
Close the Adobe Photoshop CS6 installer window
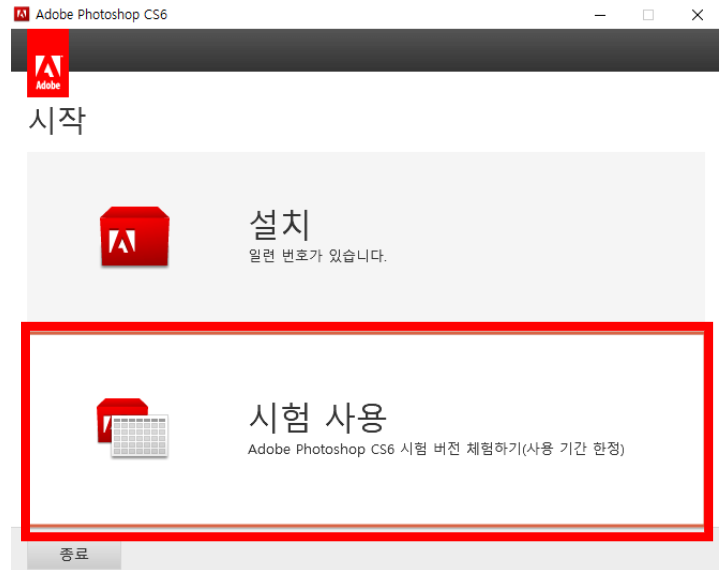click(x=697, y=15)
